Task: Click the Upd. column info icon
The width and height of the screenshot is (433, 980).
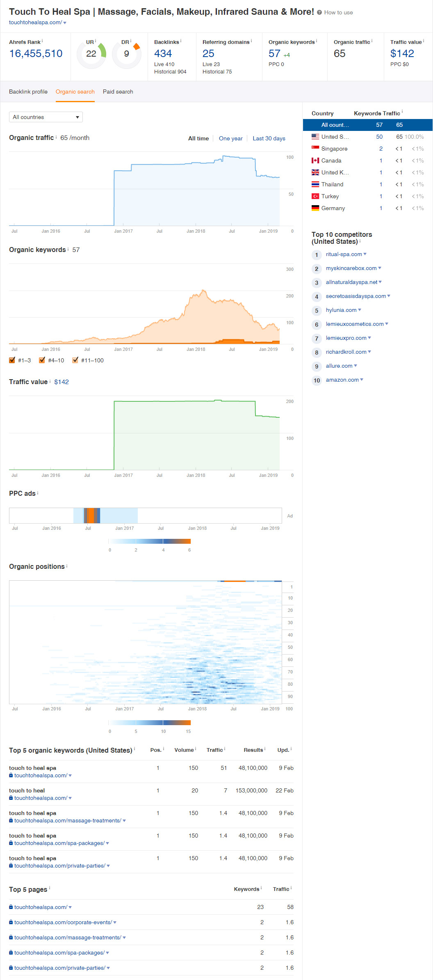Action: pyautogui.click(x=291, y=749)
